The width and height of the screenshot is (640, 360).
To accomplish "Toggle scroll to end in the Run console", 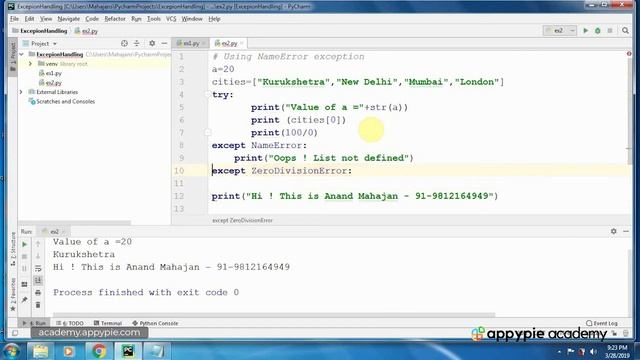I will click(x=38, y=280).
